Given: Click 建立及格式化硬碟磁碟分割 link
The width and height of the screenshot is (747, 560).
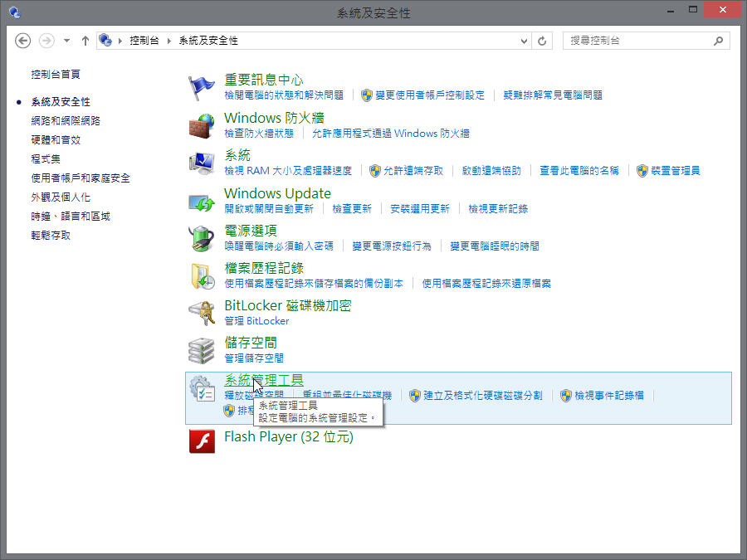Looking at the screenshot, I should point(482,395).
